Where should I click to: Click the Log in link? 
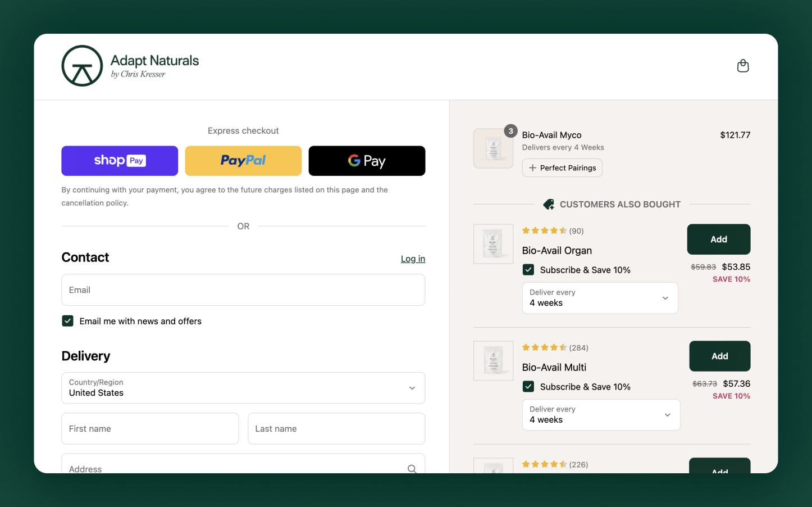pyautogui.click(x=413, y=259)
